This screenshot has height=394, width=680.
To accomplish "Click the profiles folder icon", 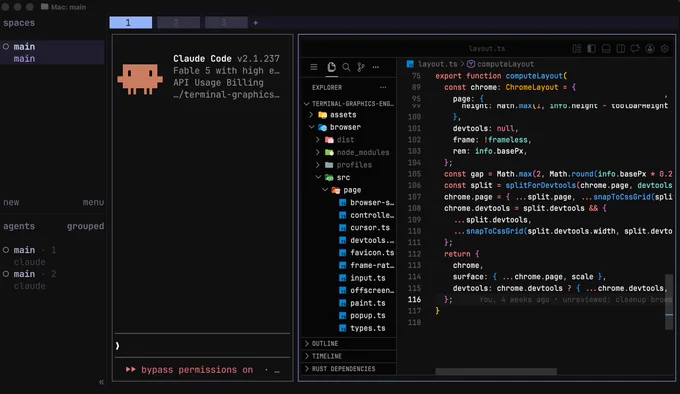I will pos(330,165).
